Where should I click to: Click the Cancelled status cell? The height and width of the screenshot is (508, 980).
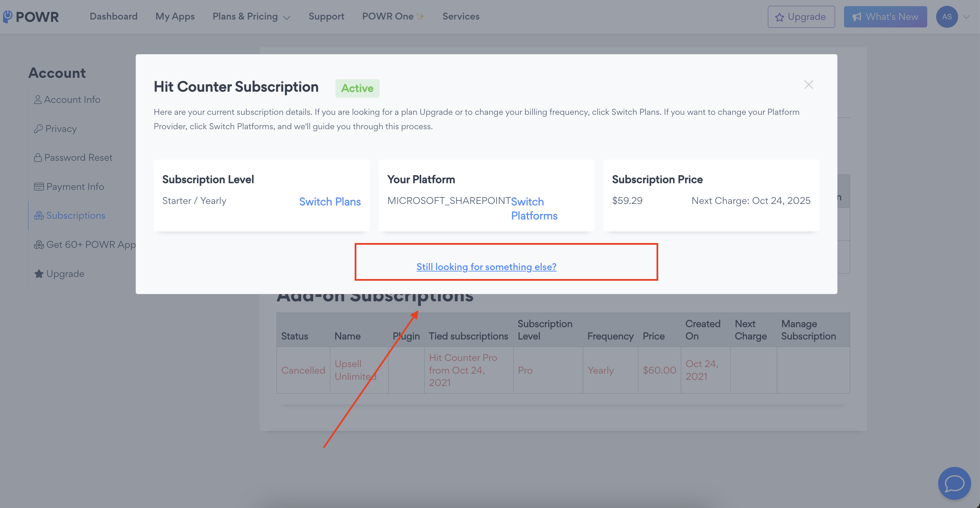(303, 370)
